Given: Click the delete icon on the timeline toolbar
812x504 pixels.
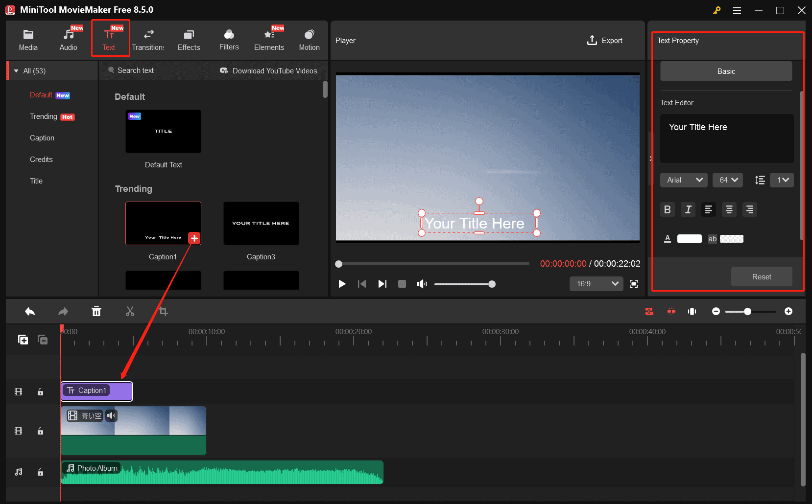Looking at the screenshot, I should tap(96, 311).
